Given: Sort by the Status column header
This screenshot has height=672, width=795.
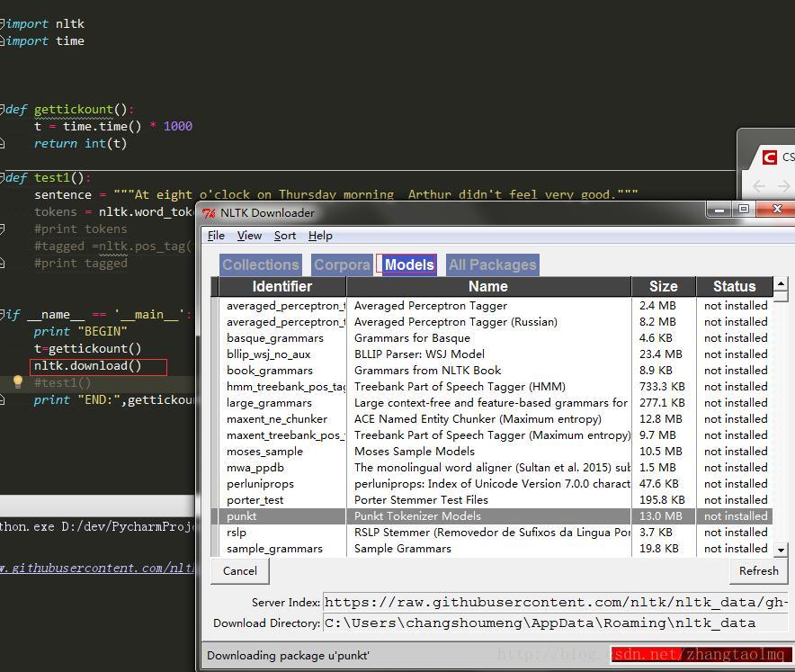Looking at the screenshot, I should tap(734, 287).
